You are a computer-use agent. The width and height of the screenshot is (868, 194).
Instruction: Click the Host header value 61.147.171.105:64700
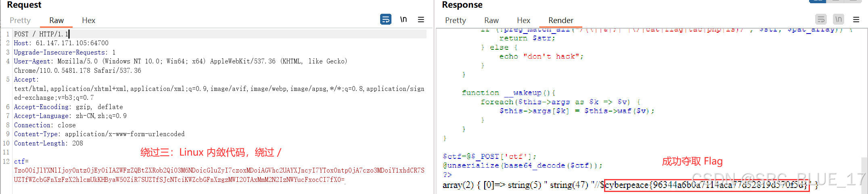coord(72,43)
